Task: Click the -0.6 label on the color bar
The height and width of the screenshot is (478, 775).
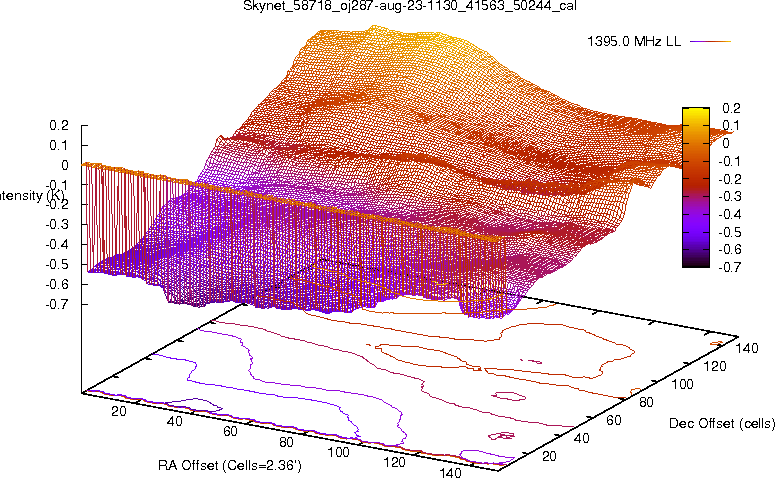Action: tap(730, 249)
